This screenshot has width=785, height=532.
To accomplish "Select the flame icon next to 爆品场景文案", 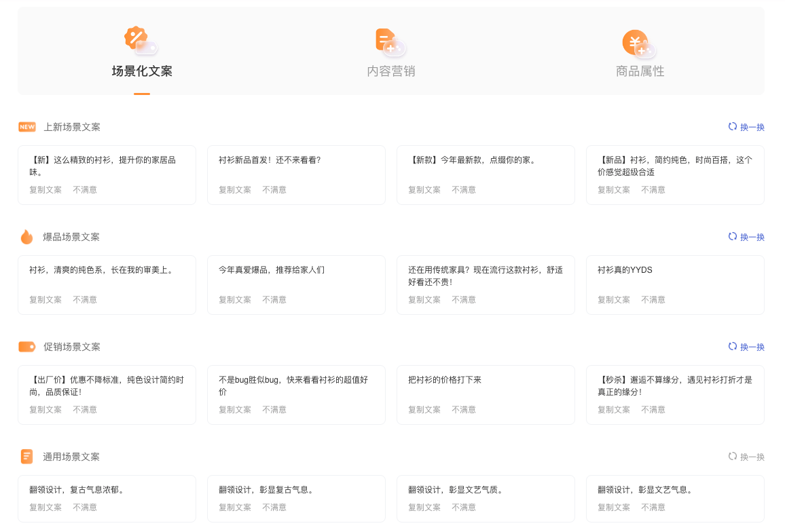I will pyautogui.click(x=26, y=237).
